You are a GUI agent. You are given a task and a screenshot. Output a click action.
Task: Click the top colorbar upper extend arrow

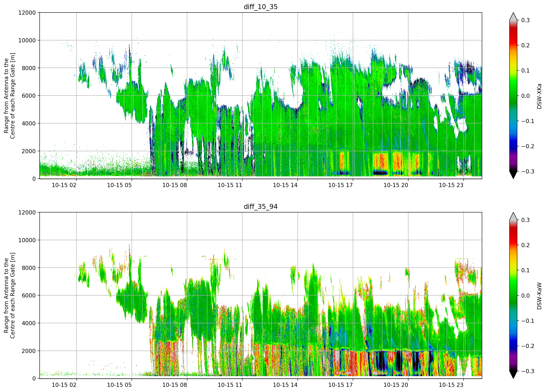(513, 16)
